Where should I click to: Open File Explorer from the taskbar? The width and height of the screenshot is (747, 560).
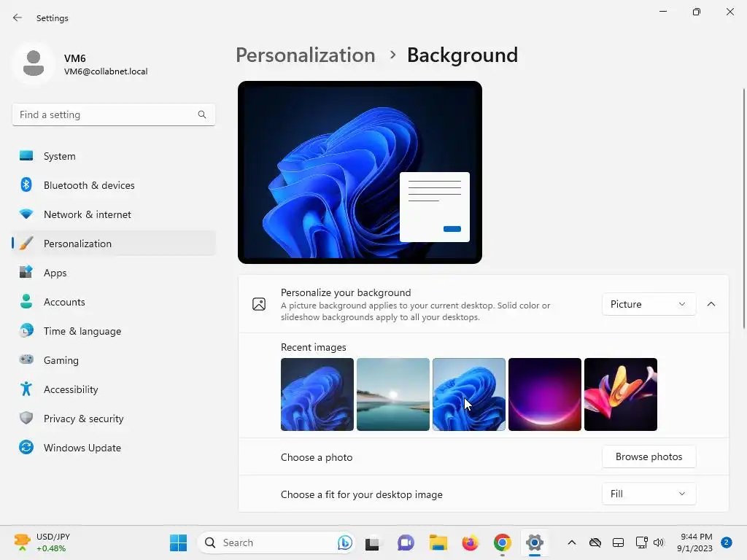[x=438, y=542]
